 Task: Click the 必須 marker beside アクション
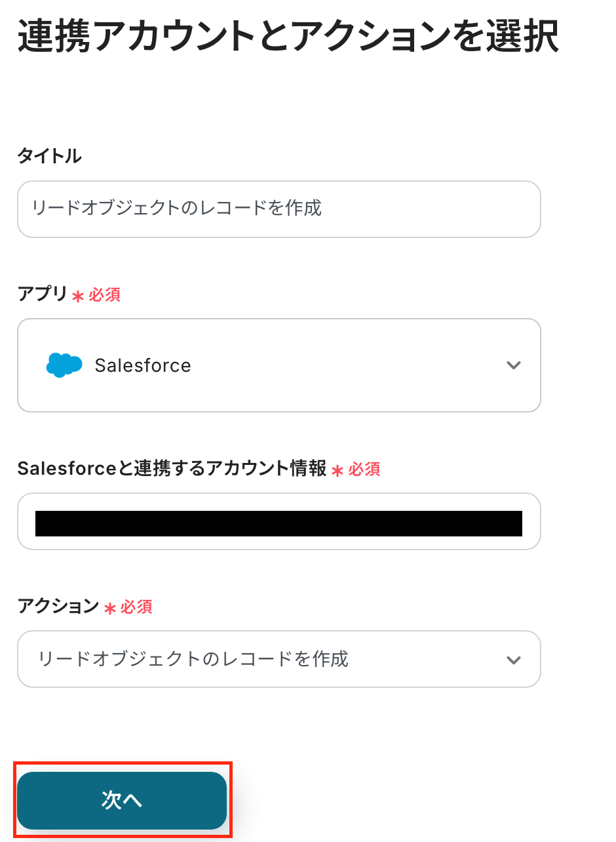point(137,607)
